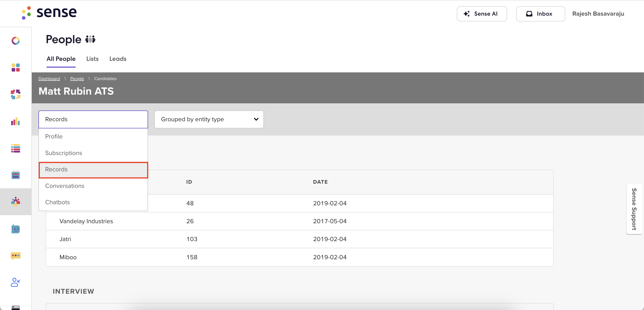Click the DATE column header

click(320, 182)
